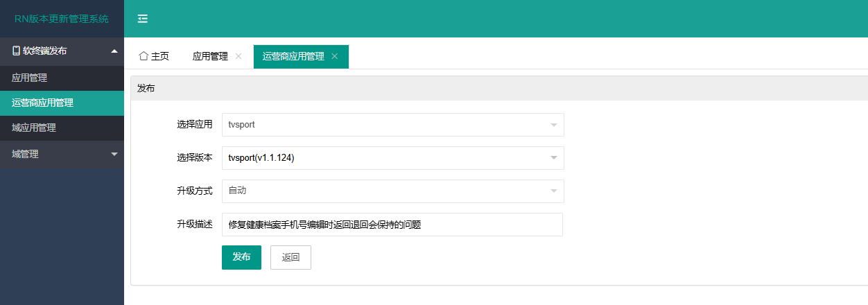Open the 选择版本 dropdown showing tvsport(v1.1.124)
The image size is (868, 305).
tap(392, 158)
